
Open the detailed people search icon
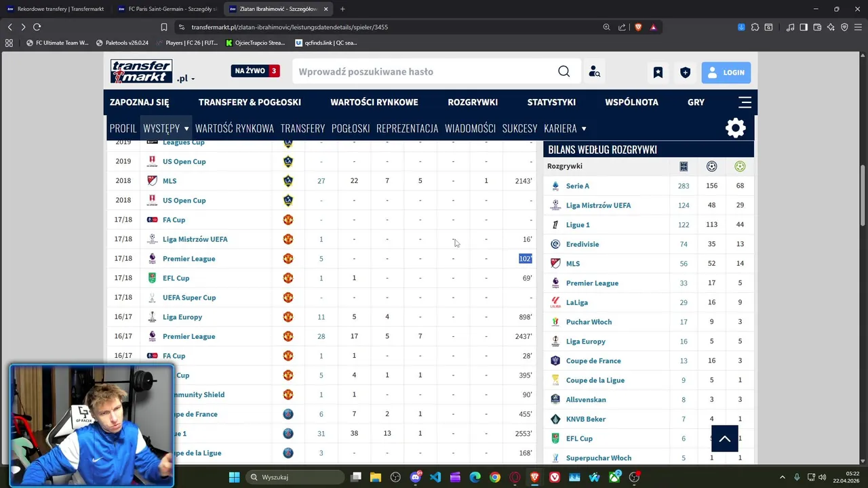(x=595, y=72)
